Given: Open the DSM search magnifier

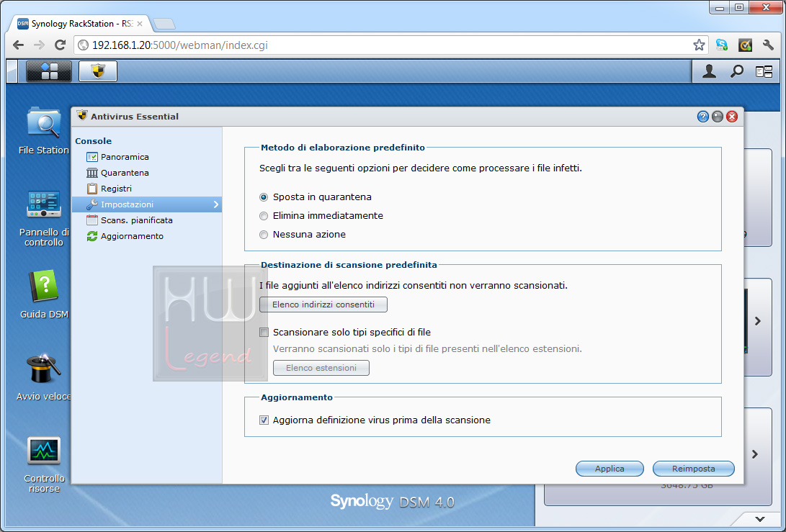Looking at the screenshot, I should (736, 72).
